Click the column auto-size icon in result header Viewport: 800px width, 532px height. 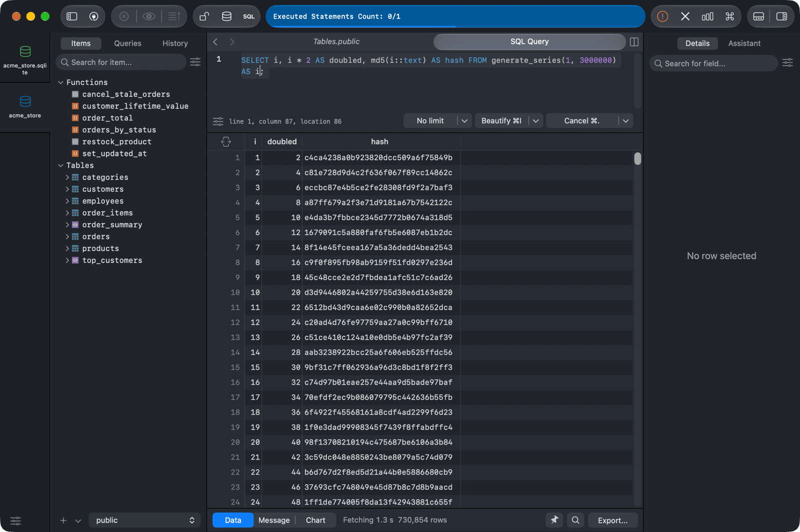pos(226,142)
